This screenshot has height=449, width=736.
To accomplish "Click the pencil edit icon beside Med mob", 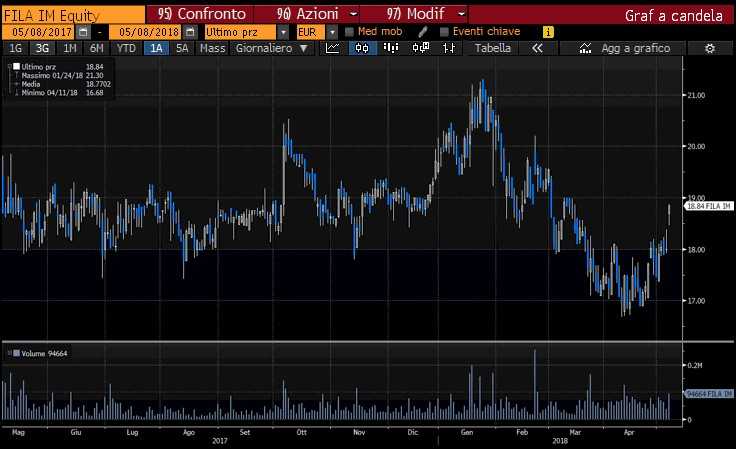I will (422, 32).
